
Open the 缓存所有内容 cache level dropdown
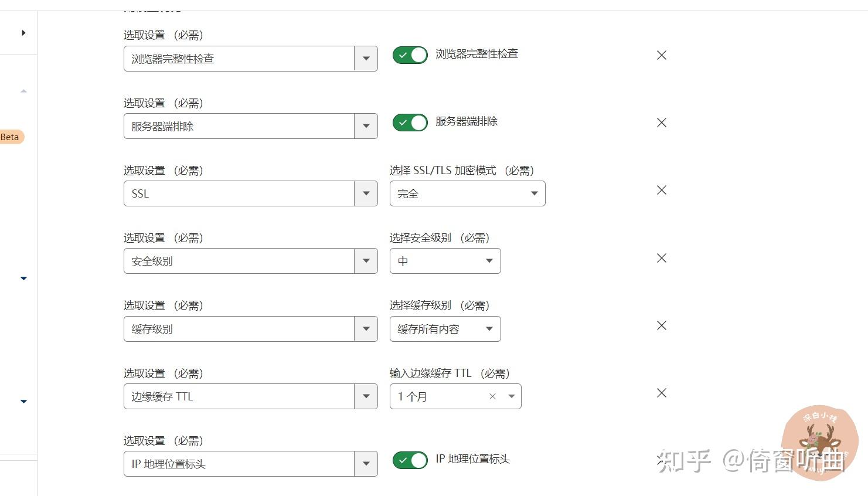point(445,329)
